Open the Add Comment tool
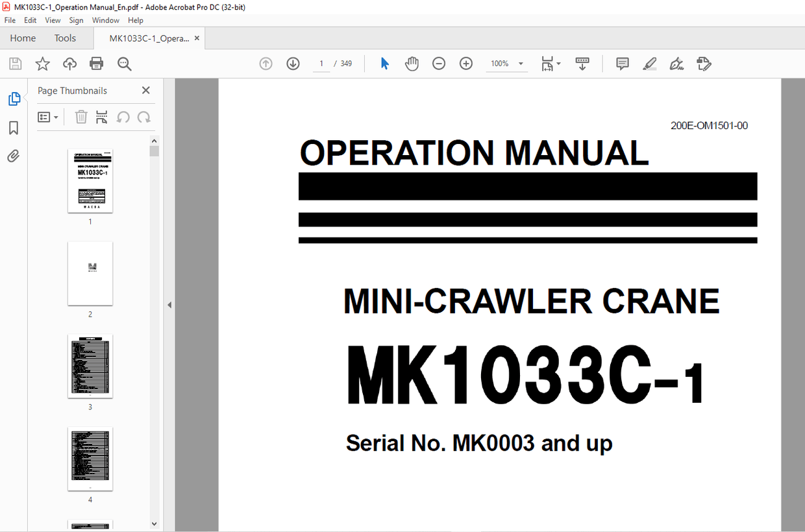The height and width of the screenshot is (532, 805). click(x=622, y=63)
